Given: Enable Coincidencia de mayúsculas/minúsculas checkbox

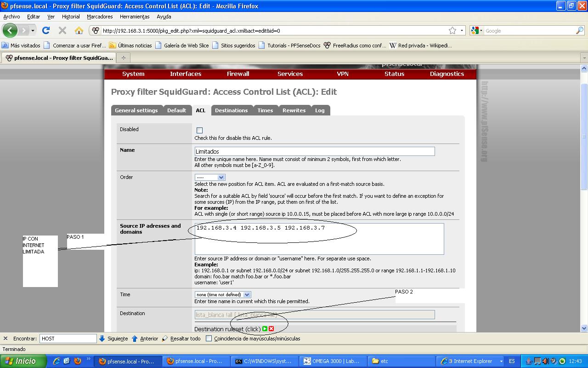Looking at the screenshot, I should [209, 339].
